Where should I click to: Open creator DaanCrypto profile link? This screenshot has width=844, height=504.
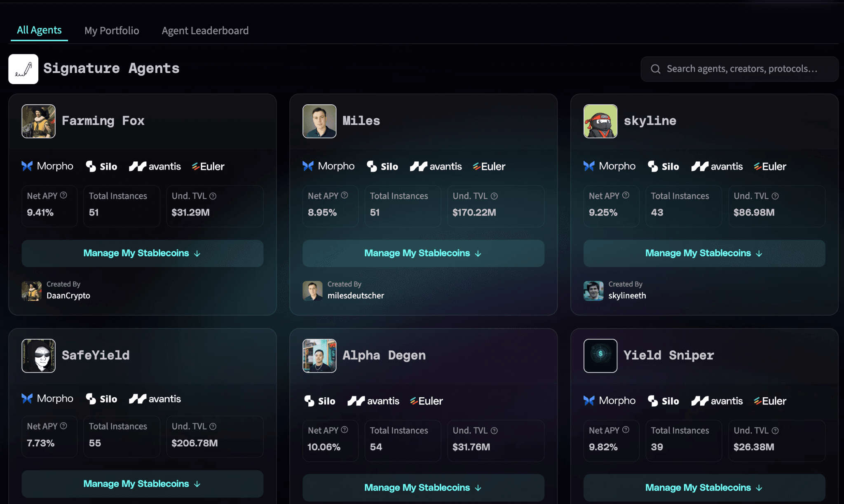[x=68, y=295]
